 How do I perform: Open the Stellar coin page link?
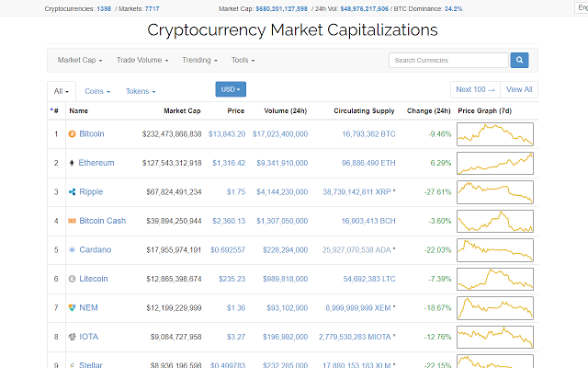pos(91,364)
